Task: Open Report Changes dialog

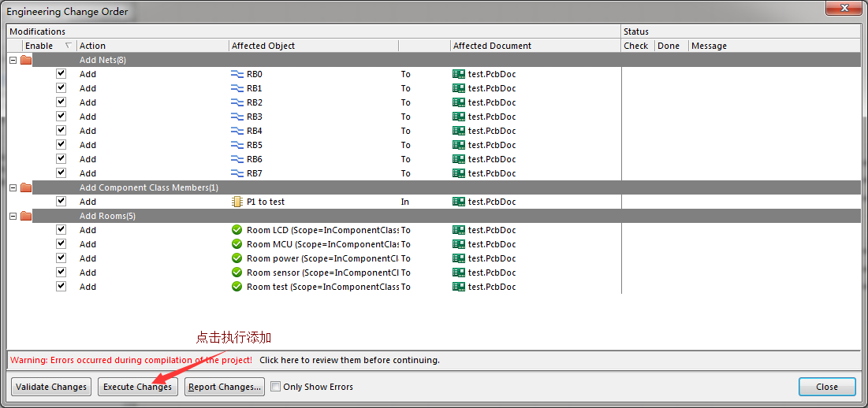Action: pos(224,387)
